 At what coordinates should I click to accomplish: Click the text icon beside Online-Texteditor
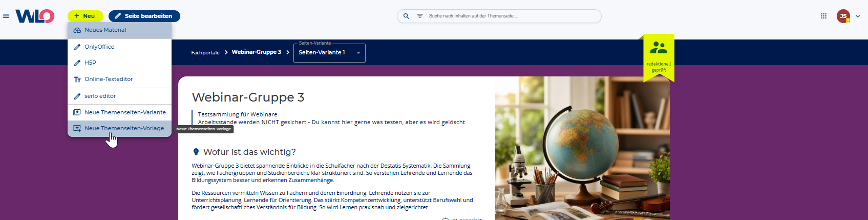[77, 79]
